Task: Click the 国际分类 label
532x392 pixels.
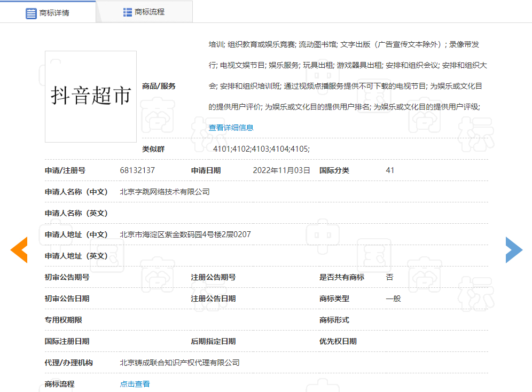Action: coord(334,170)
